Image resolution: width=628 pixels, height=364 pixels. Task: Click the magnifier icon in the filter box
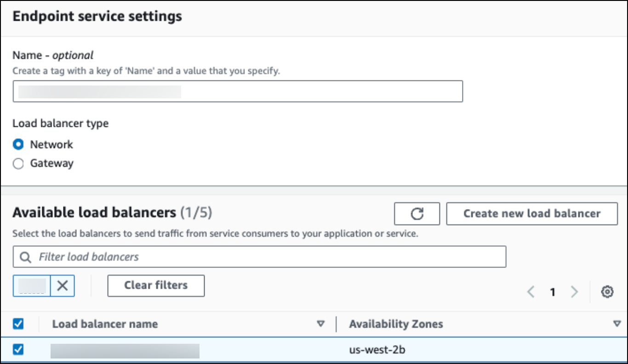tap(26, 257)
